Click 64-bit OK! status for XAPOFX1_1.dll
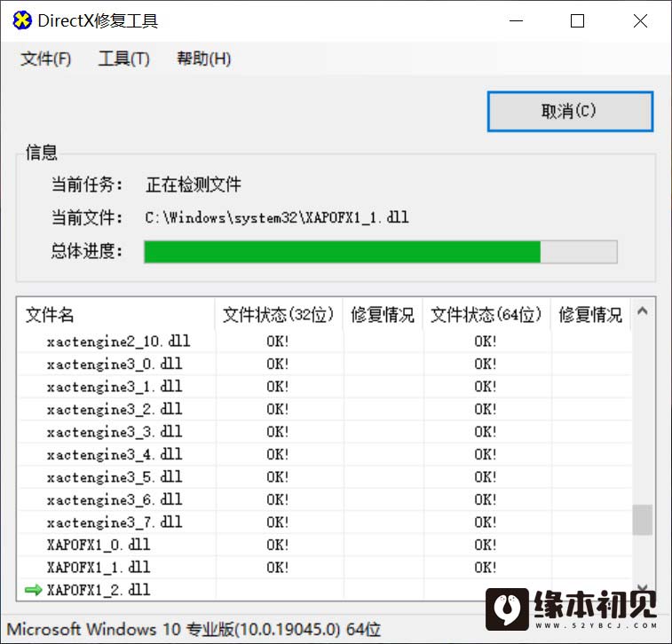The image size is (672, 644). pos(486,568)
